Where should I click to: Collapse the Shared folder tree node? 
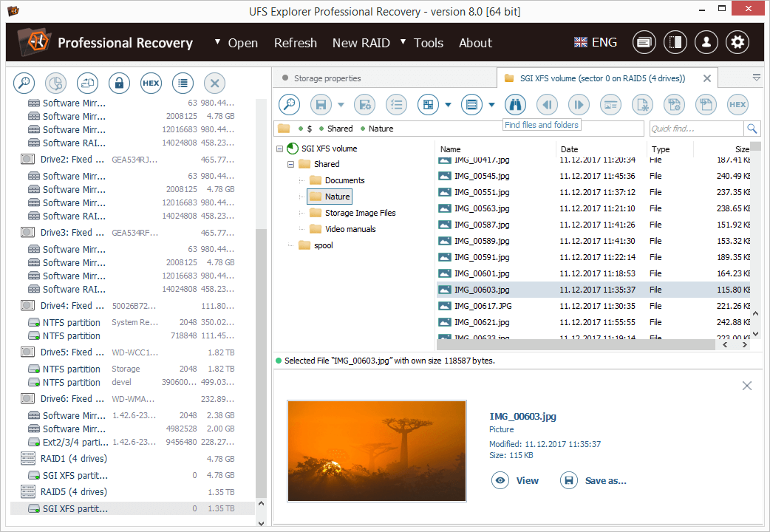[x=291, y=164]
